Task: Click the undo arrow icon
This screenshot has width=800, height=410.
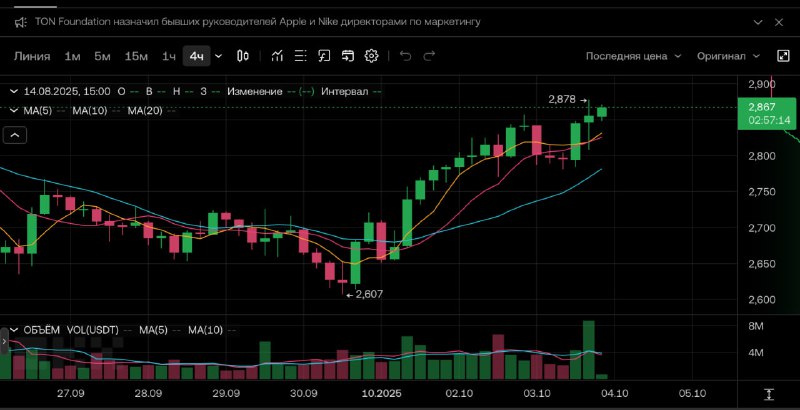Action: point(406,56)
